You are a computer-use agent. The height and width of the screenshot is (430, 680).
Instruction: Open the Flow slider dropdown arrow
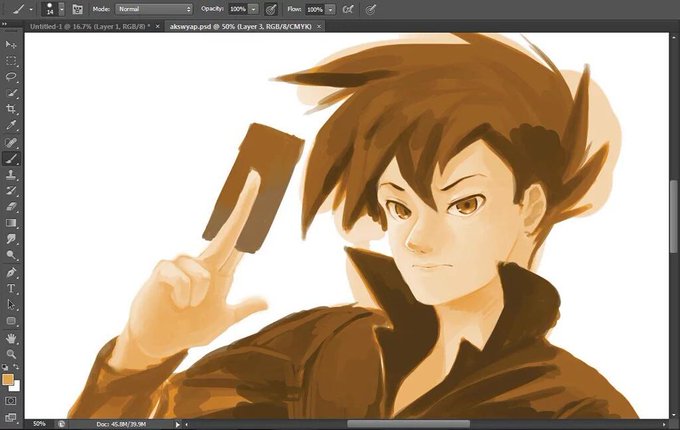point(330,9)
